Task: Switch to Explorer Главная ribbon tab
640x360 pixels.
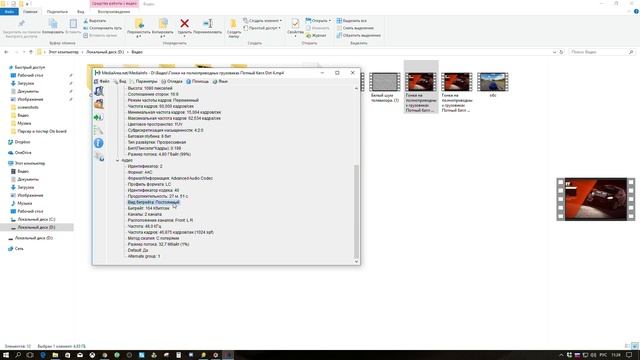Action: (30, 12)
